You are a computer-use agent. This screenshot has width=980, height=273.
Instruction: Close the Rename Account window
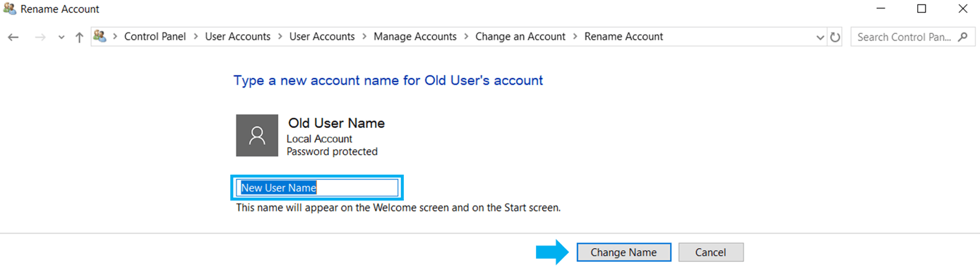pyautogui.click(x=962, y=9)
